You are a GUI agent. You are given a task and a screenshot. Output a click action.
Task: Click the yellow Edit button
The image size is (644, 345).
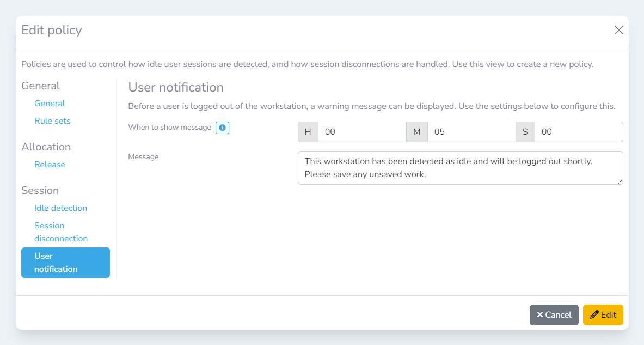pos(603,315)
